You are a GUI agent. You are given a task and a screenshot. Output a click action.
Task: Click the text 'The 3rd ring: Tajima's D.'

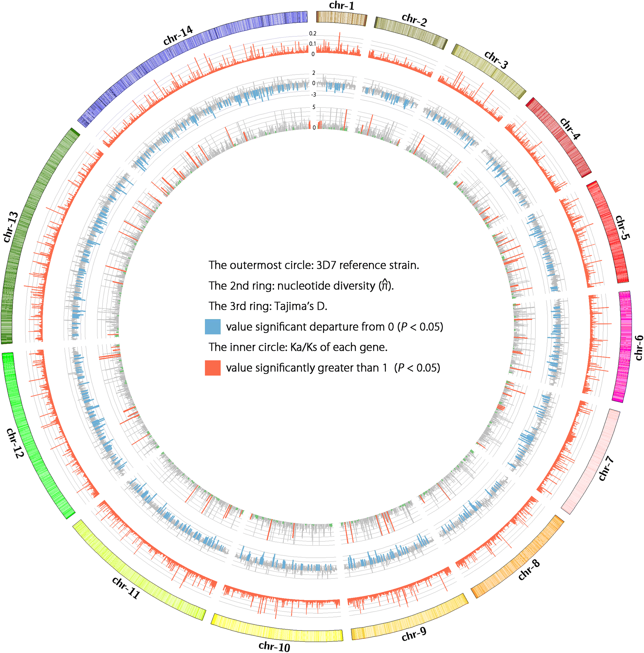click(268, 306)
